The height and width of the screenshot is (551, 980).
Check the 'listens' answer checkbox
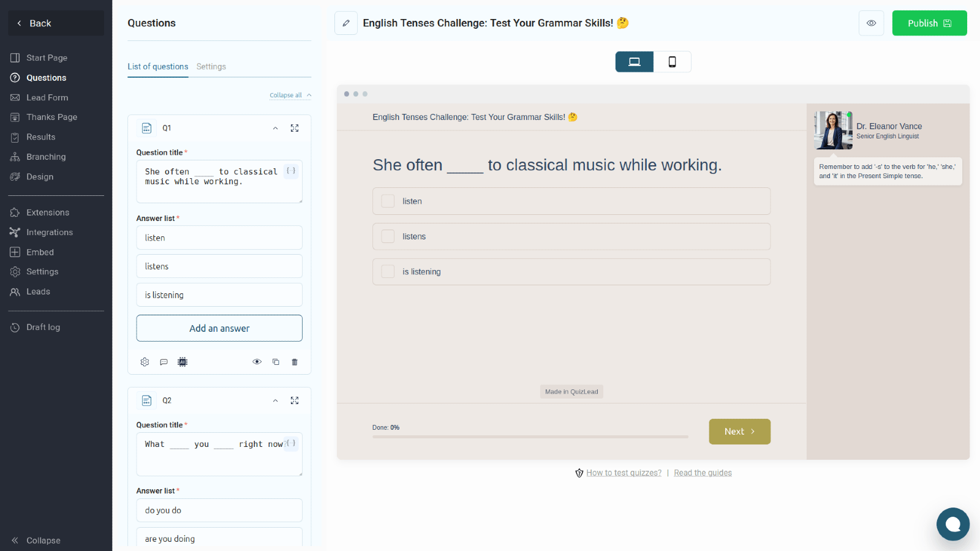388,236
